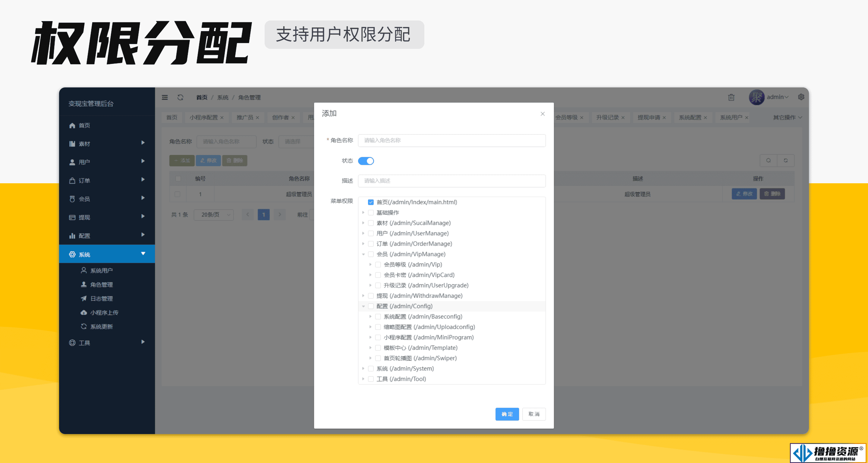This screenshot has height=463, width=868.
Task: Click 首页 in the breadcrumb
Action: [x=202, y=97]
